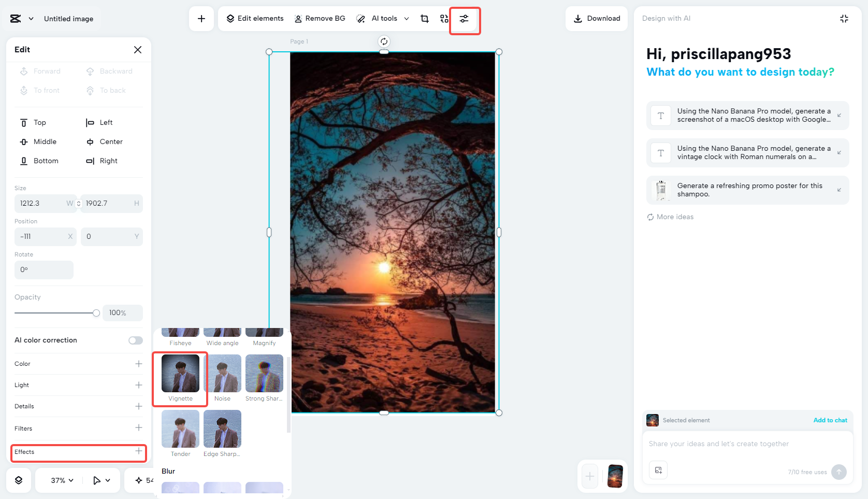The width and height of the screenshot is (868, 499).
Task: Click the rotate handle above the image
Action: 384,41
